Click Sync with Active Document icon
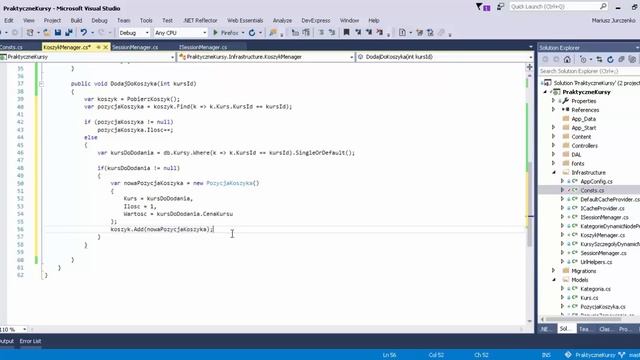 pos(599,60)
